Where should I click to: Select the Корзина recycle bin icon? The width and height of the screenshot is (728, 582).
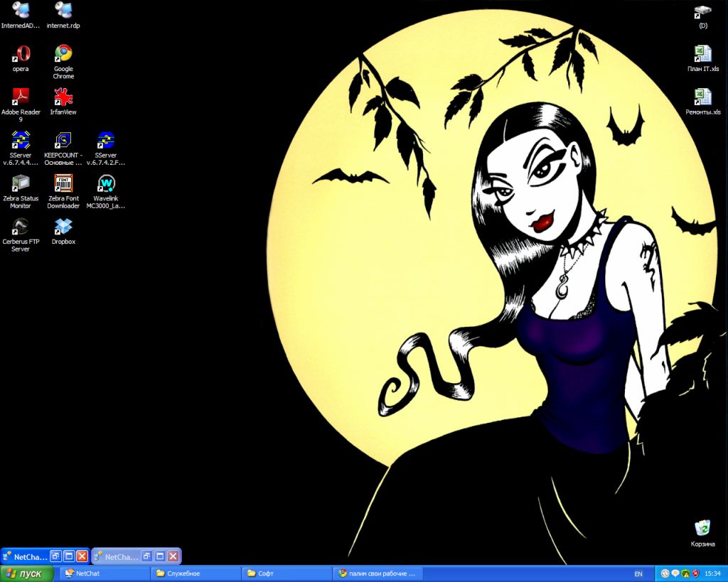702,533
